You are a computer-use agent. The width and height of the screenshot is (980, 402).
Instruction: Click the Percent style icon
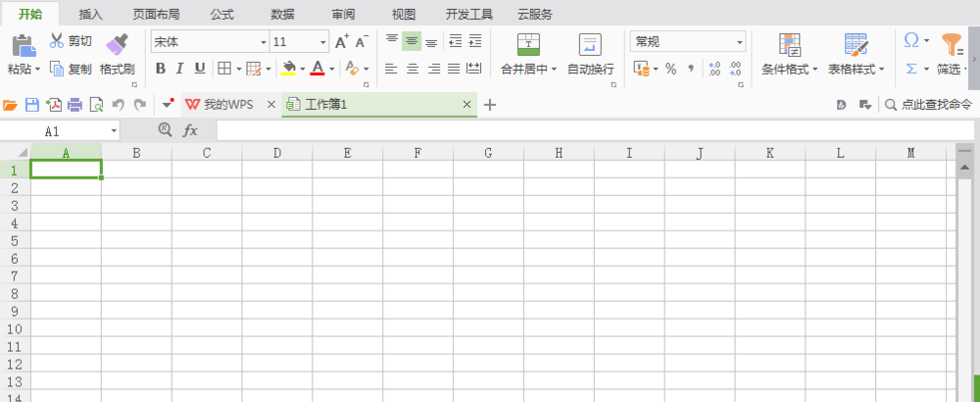[x=670, y=70]
